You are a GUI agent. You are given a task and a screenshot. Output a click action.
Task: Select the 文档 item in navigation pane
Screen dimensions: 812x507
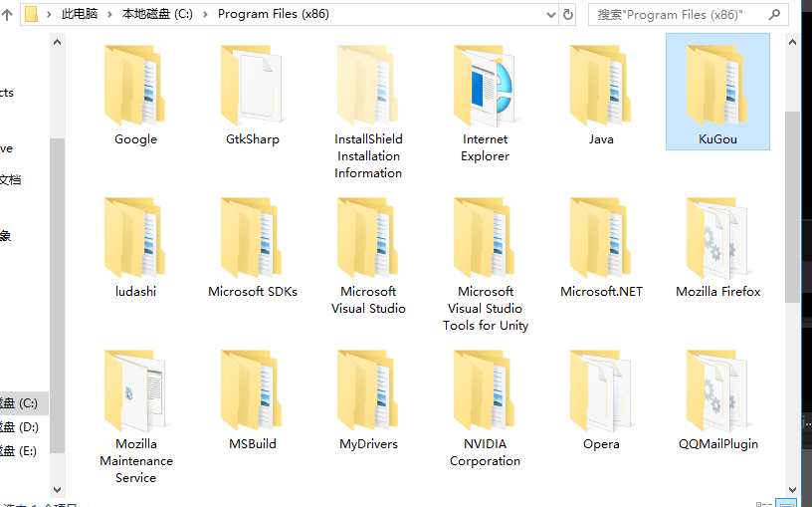click(x=10, y=180)
